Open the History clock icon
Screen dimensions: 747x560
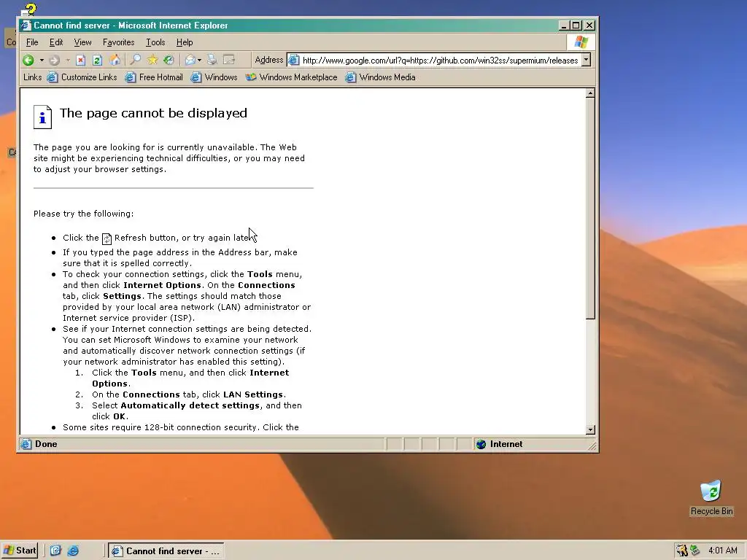click(169, 60)
